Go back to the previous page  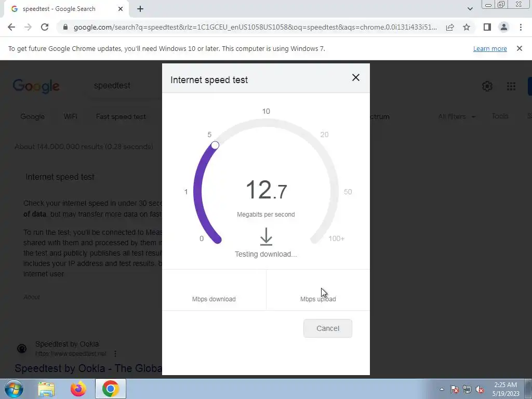(11, 27)
